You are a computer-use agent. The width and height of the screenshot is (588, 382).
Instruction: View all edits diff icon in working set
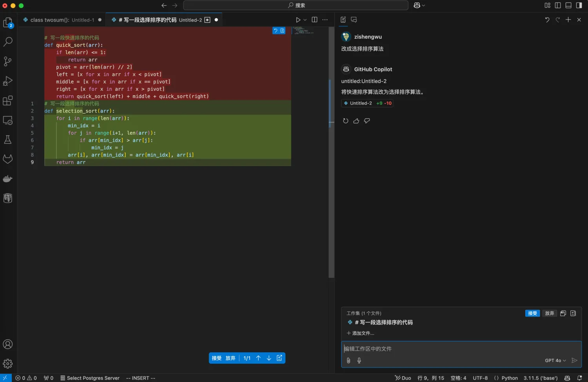pyautogui.click(x=573, y=313)
